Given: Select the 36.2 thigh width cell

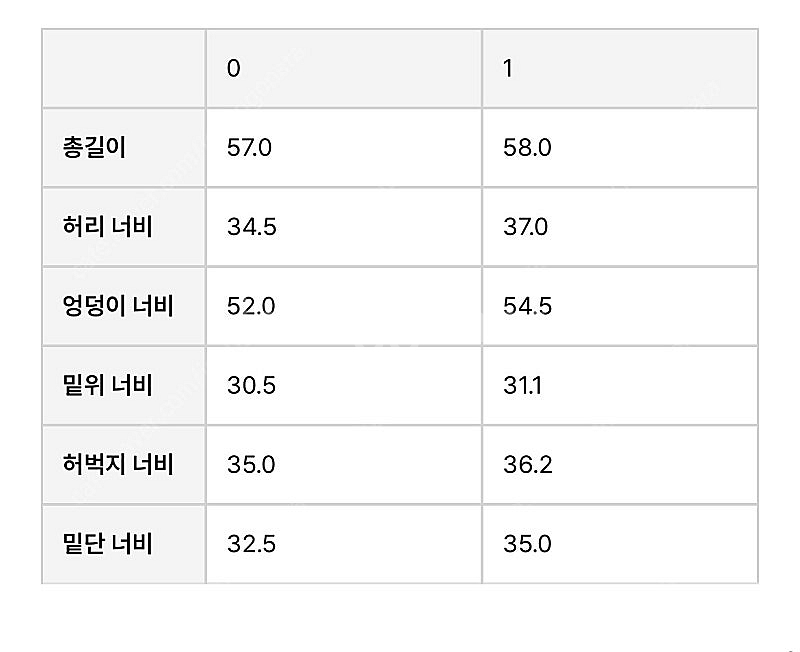Looking at the screenshot, I should click(x=527, y=465).
